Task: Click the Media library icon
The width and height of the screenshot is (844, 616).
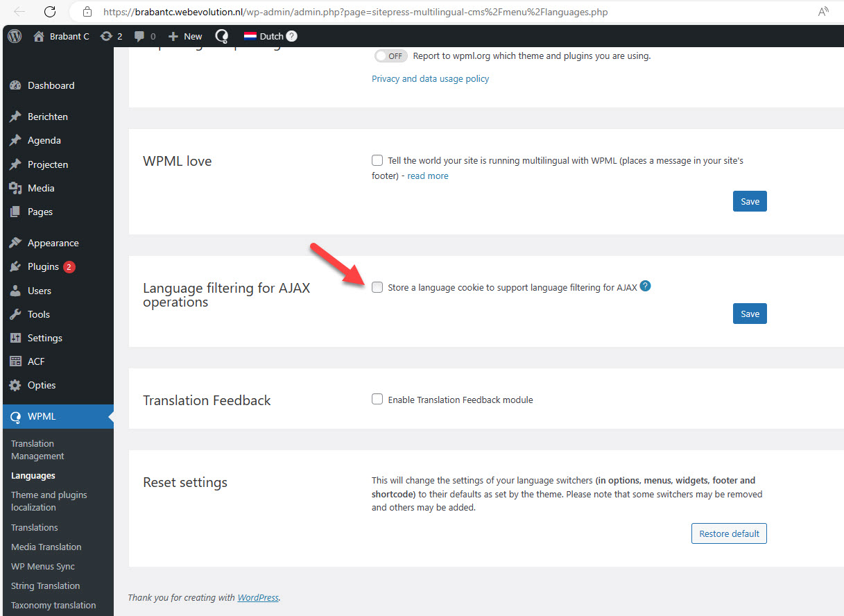Action: 15,188
